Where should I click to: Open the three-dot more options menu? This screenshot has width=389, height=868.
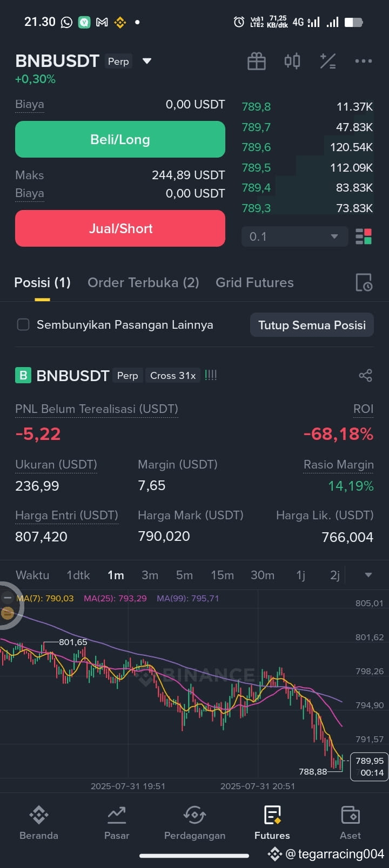coord(364,61)
